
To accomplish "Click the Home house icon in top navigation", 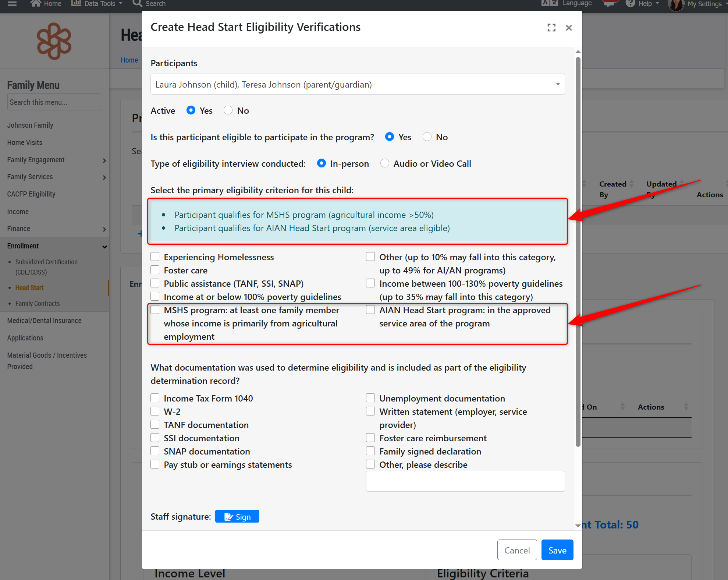I will [36, 4].
